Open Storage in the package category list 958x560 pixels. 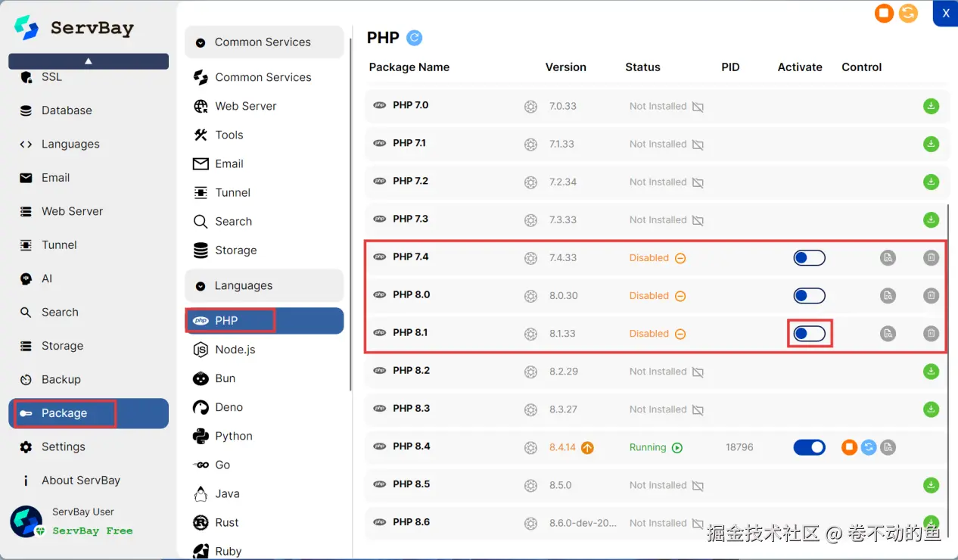264,250
